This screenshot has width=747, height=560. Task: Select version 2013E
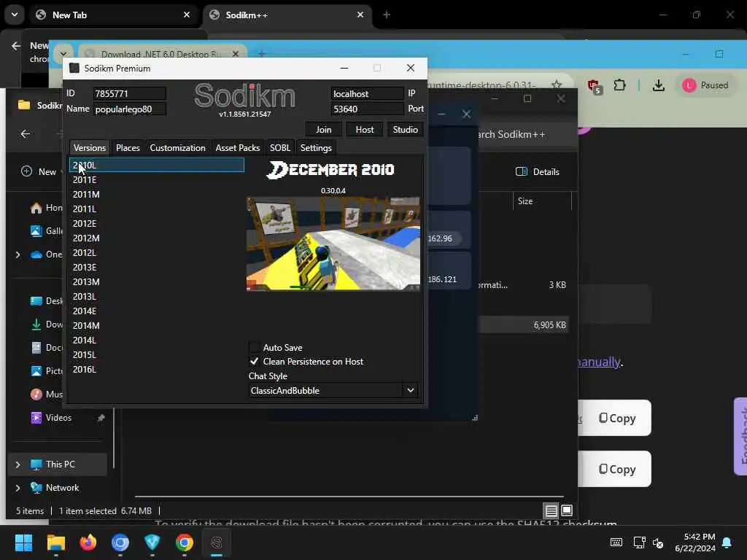[157, 267]
